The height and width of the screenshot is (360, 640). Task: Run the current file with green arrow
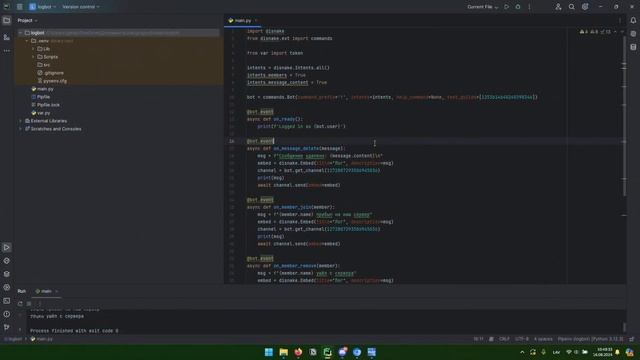(x=507, y=7)
